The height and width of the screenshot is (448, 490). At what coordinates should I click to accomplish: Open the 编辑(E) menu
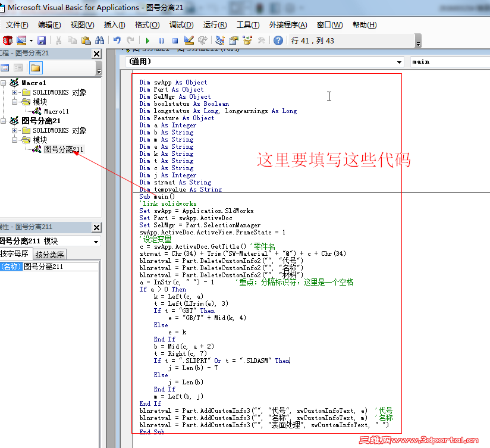click(49, 25)
